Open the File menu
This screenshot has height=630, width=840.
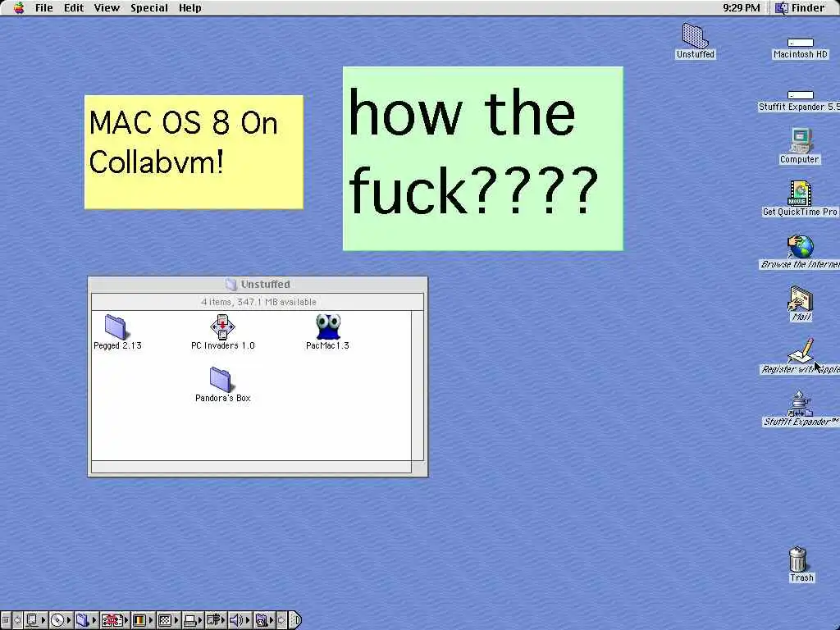[44, 8]
